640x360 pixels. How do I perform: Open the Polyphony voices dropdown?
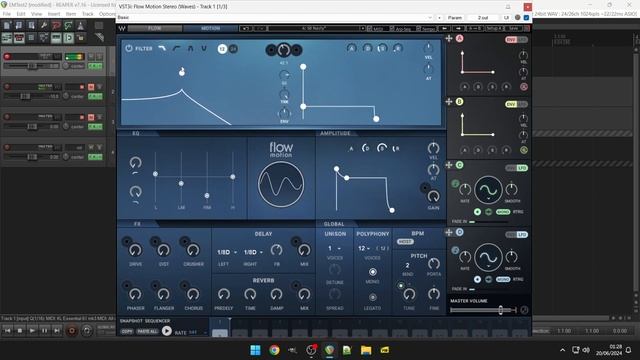(x=364, y=248)
